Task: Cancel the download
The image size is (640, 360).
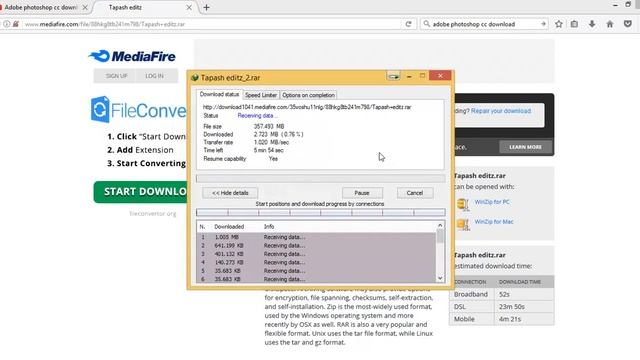Action: (x=415, y=193)
